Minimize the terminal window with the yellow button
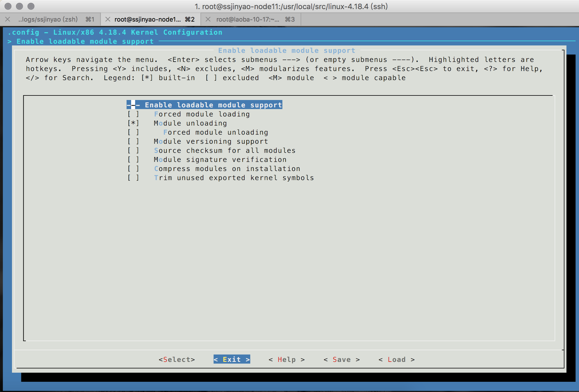The image size is (579, 392). [x=20, y=6]
